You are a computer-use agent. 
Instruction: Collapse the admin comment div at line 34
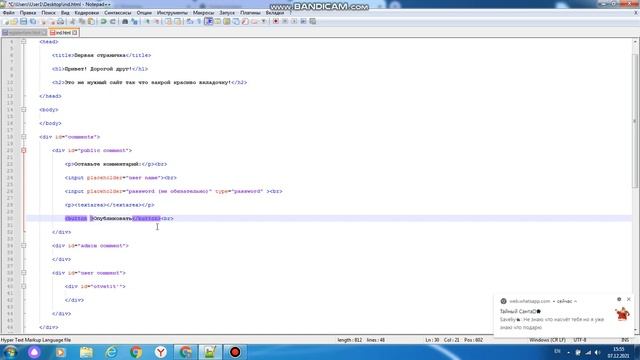[24, 246]
